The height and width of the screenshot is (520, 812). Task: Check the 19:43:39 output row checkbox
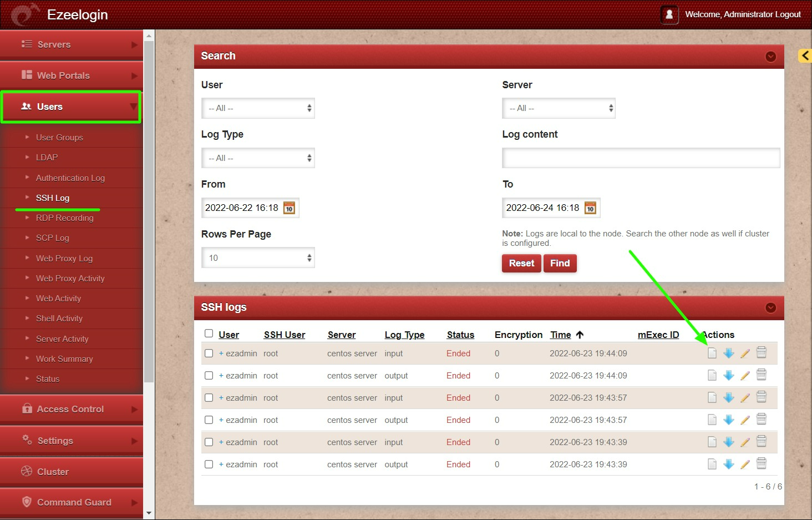click(x=209, y=464)
